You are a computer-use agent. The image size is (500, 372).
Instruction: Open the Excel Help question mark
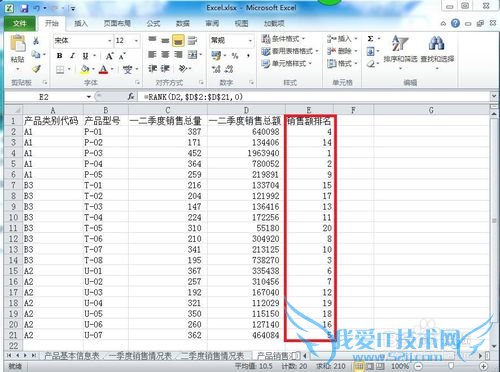click(x=455, y=23)
